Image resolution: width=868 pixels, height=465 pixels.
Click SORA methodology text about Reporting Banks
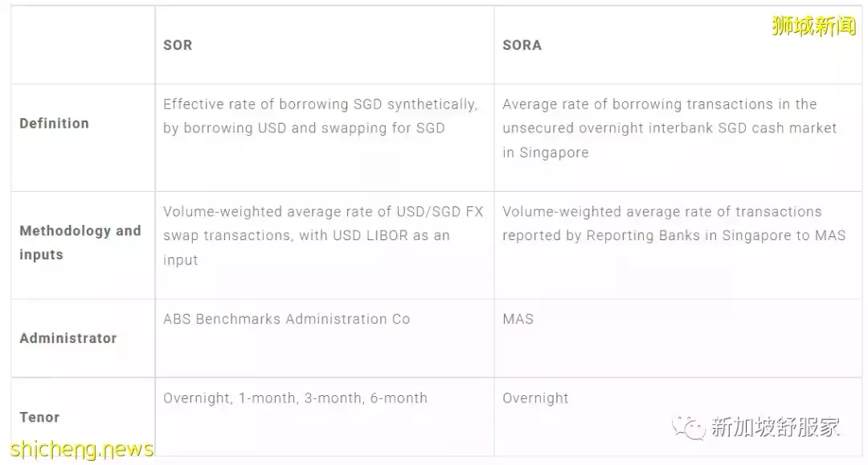click(674, 235)
